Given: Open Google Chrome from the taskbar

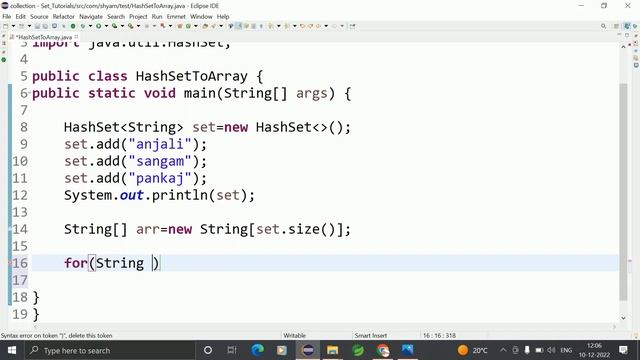Looking at the screenshot, I should (x=382, y=350).
